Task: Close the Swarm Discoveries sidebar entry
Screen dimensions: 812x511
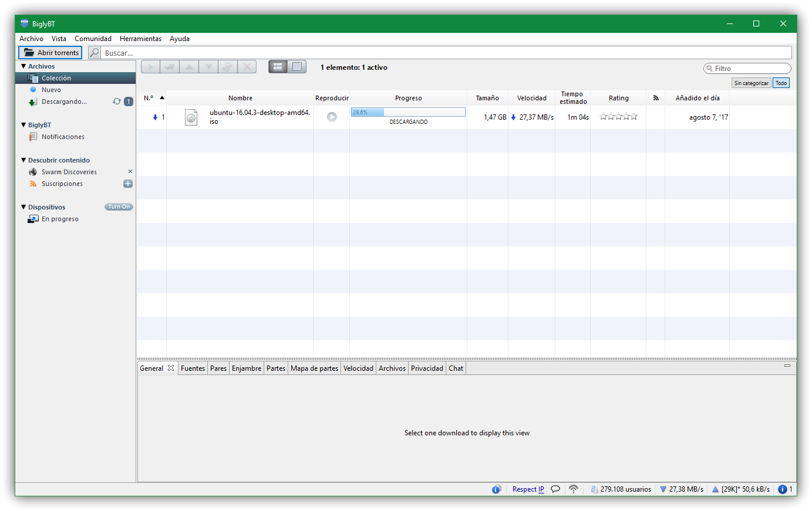Action: coord(130,171)
